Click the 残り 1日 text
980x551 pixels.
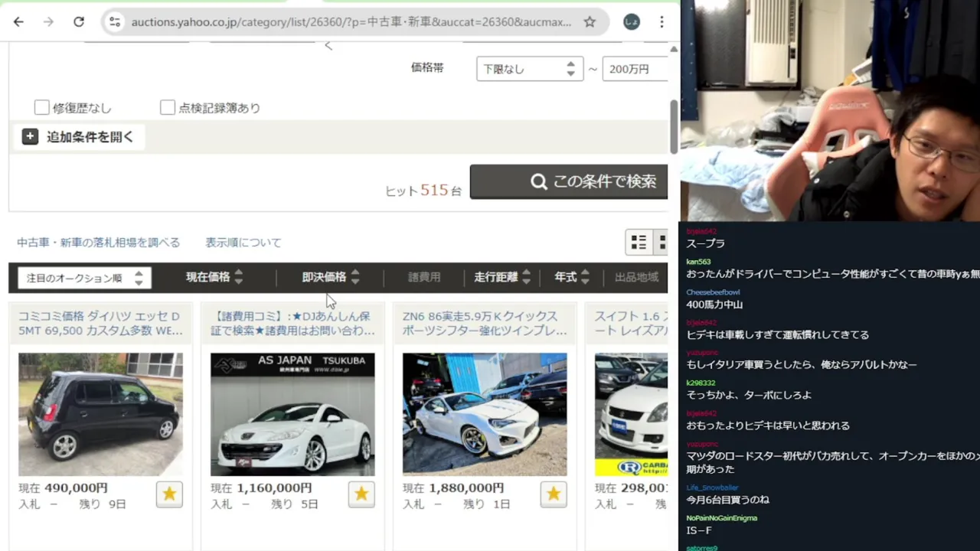487,504
